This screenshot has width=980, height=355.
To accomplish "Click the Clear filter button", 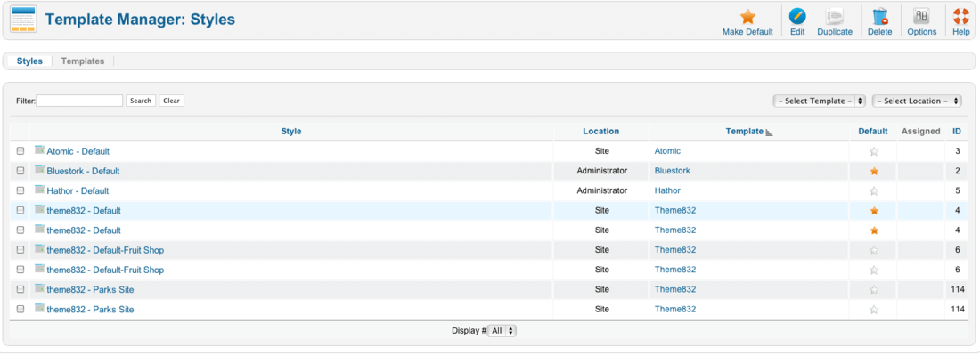I will pyautogui.click(x=171, y=101).
